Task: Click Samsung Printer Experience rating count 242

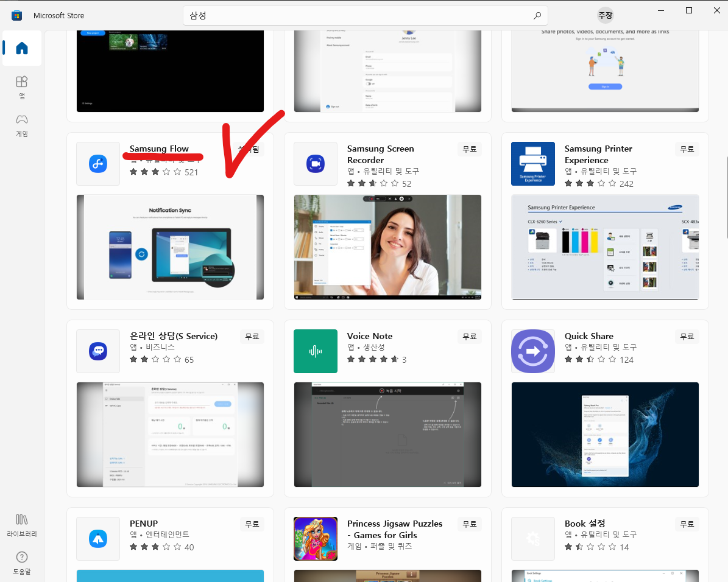Action: coord(626,184)
